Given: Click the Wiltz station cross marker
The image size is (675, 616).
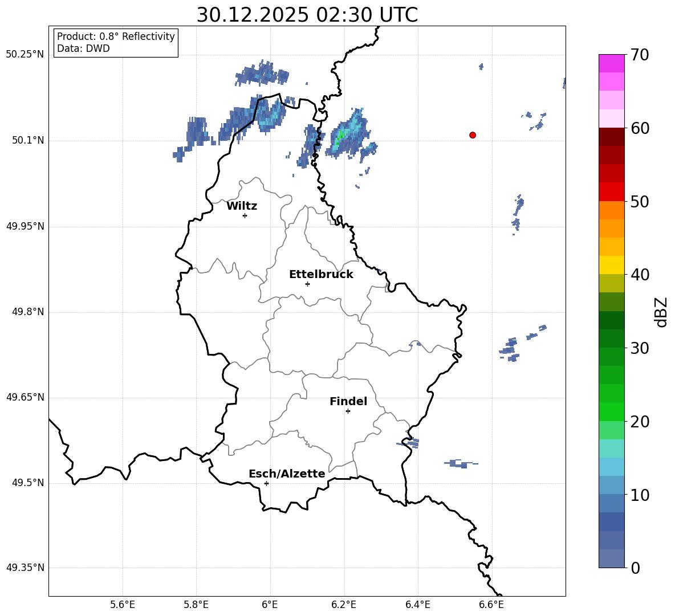Looking at the screenshot, I should pos(245,215).
